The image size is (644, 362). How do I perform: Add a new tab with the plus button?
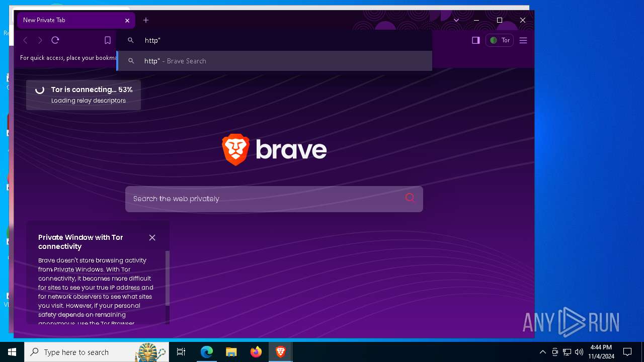(x=146, y=20)
